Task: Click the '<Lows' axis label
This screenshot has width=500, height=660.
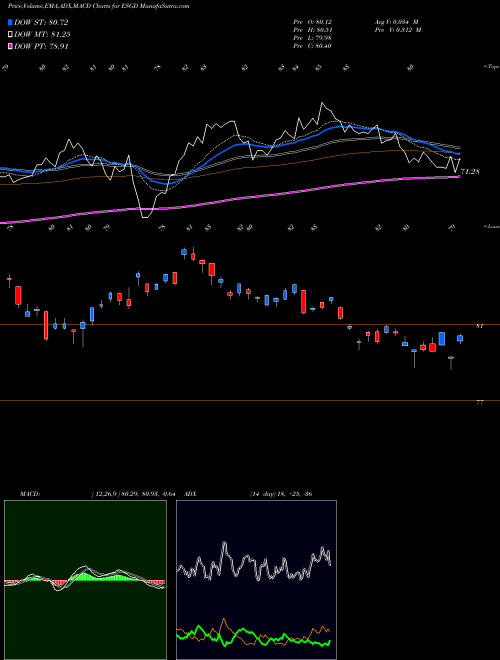Action: click(x=492, y=226)
